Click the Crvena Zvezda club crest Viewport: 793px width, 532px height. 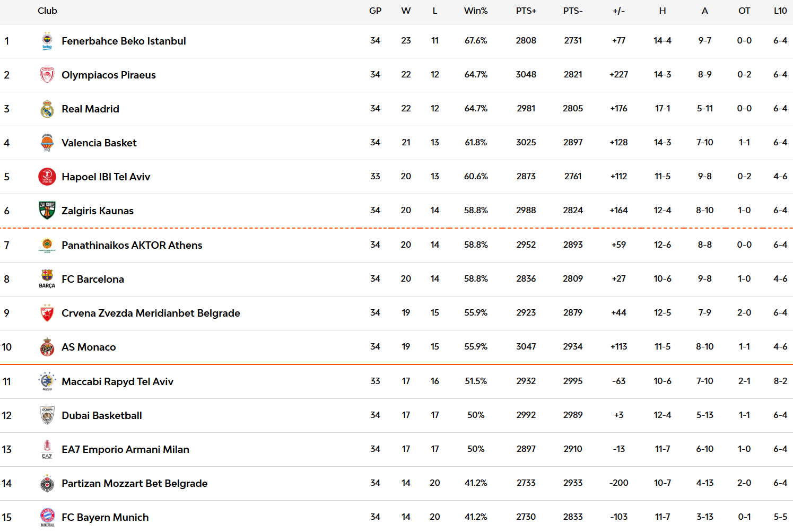pos(47,313)
